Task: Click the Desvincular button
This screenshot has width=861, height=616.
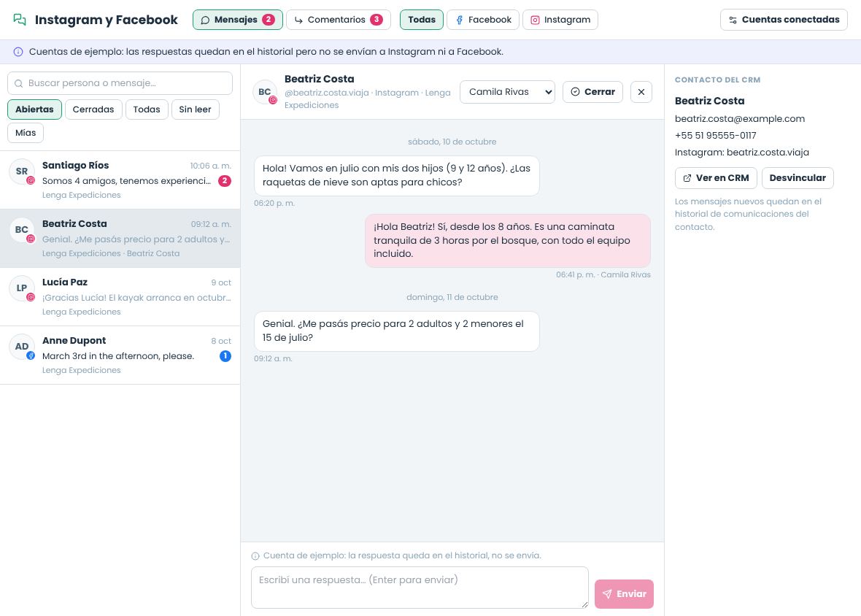Action: (x=798, y=178)
